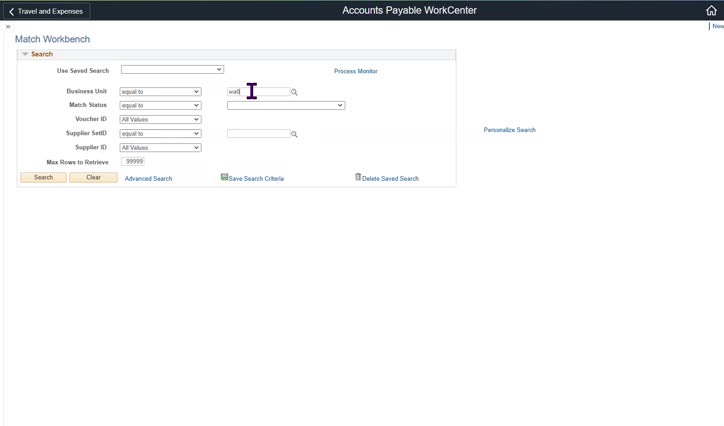
Task: Open Business Unit operator dropdown
Action: (x=160, y=92)
